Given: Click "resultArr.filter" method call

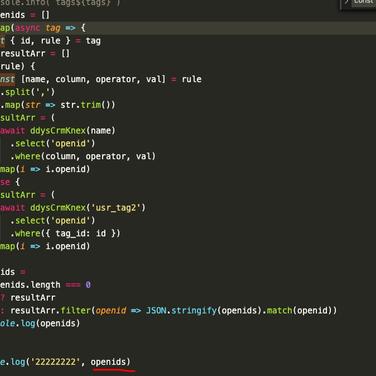Looking at the screenshot, I should pyautogui.click(x=50, y=311).
